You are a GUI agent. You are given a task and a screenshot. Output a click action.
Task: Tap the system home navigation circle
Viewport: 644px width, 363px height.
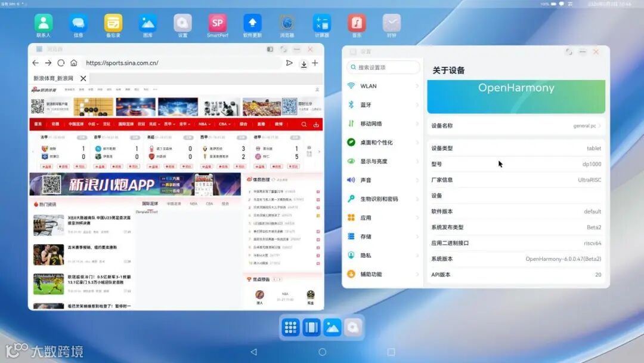[x=323, y=352]
